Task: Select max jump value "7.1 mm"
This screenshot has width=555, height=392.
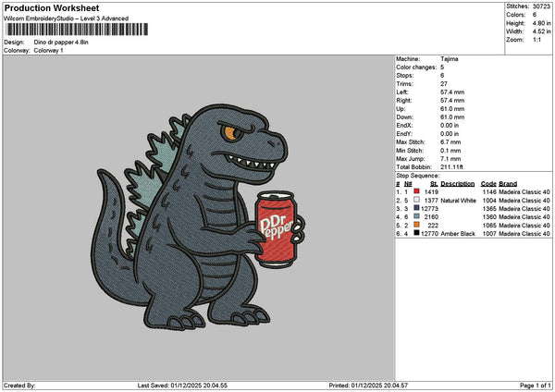Action: pyautogui.click(x=450, y=159)
